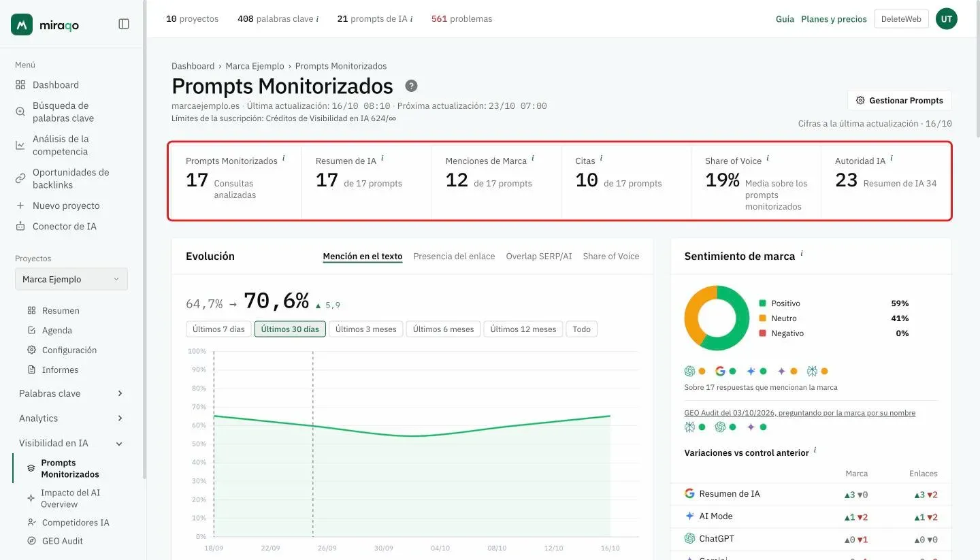Open Resumen in the project menu
This screenshot has width=980, height=560.
[61, 310]
